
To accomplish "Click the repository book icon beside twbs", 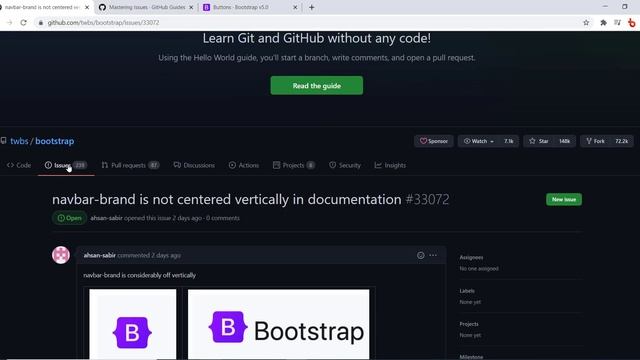I will pos(4,141).
